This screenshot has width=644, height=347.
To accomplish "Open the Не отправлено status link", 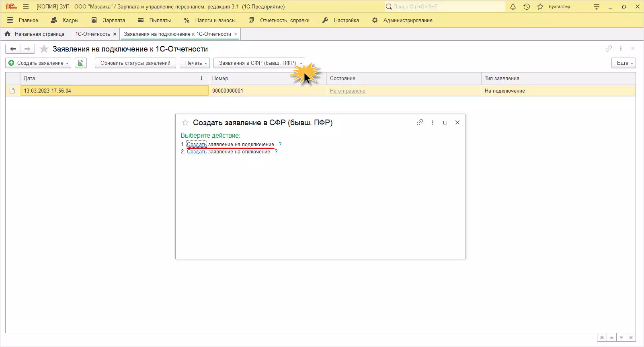I will pos(347,91).
